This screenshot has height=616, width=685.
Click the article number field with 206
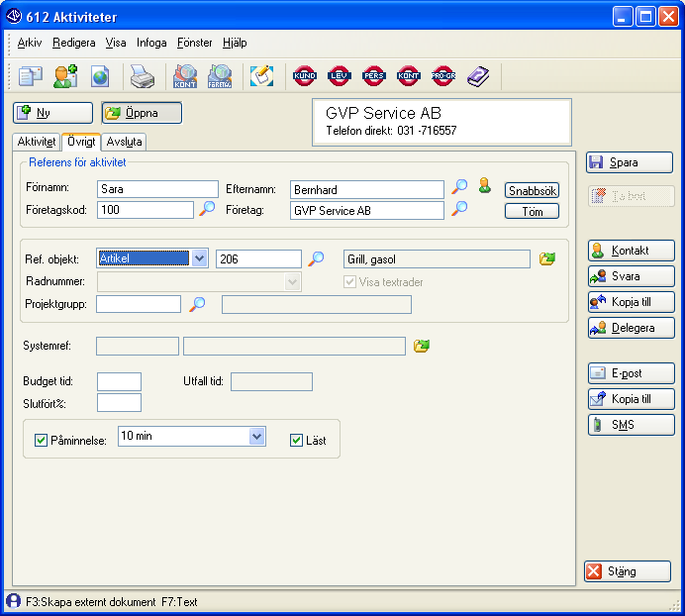pos(258,258)
